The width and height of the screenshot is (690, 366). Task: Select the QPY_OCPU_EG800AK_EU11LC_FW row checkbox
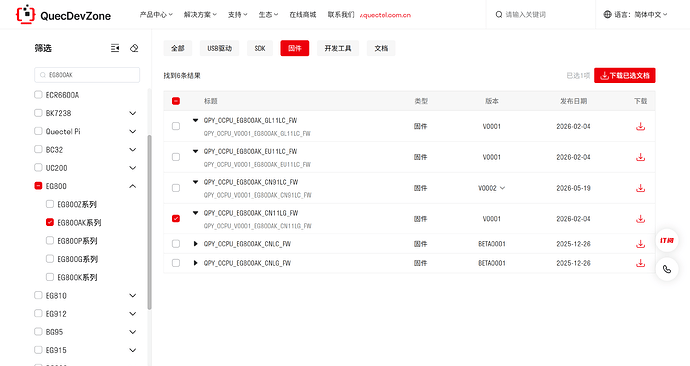pyautogui.click(x=176, y=157)
